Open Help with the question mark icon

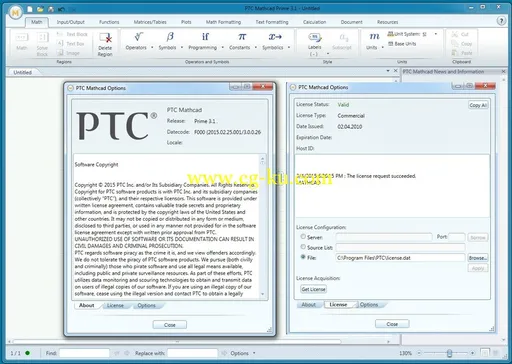pyautogui.click(x=501, y=21)
